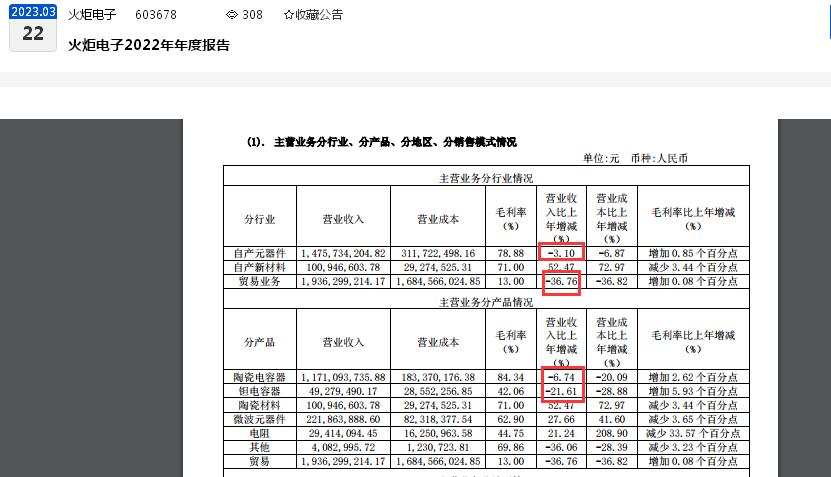
Task: Click the 陶瓷电容器 row label
Action: pyautogui.click(x=260, y=377)
